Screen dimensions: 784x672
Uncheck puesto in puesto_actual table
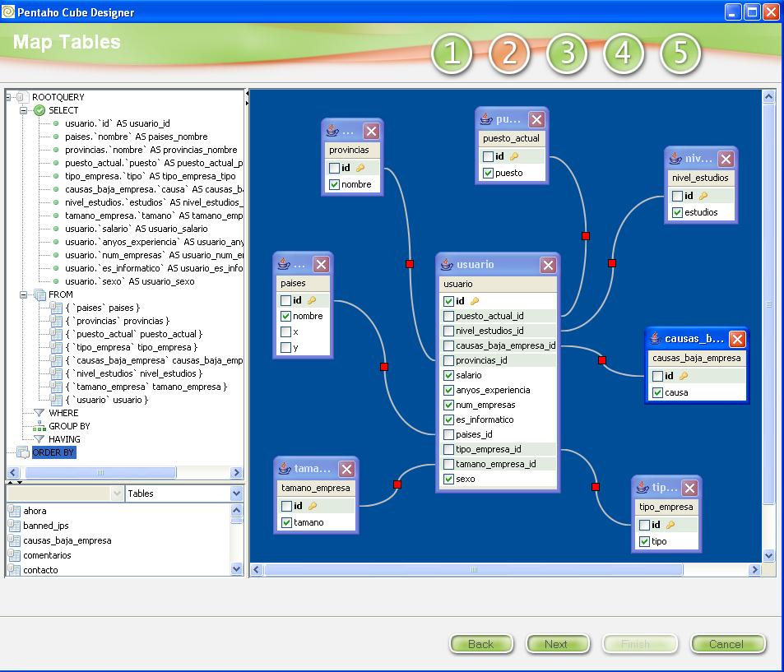click(x=488, y=174)
